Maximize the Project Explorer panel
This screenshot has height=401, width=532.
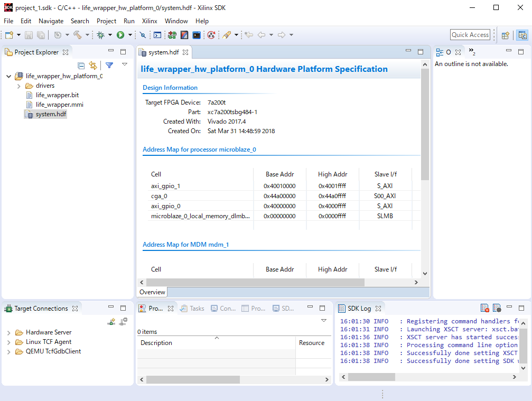pyautogui.click(x=123, y=52)
